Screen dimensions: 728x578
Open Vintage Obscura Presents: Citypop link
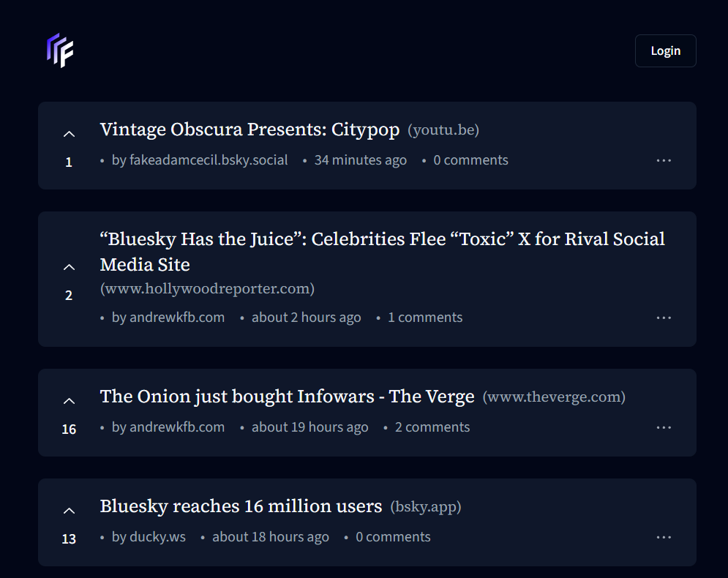[249, 130]
